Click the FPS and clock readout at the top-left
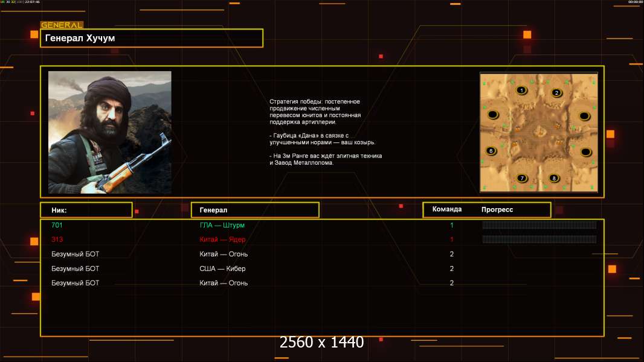This screenshot has height=362, width=644. click(20, 2)
